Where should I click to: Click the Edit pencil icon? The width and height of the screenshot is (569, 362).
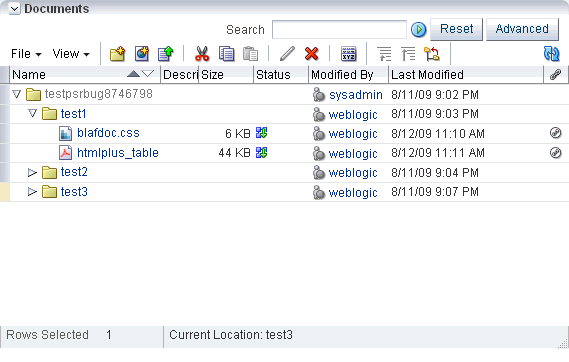pos(287,54)
